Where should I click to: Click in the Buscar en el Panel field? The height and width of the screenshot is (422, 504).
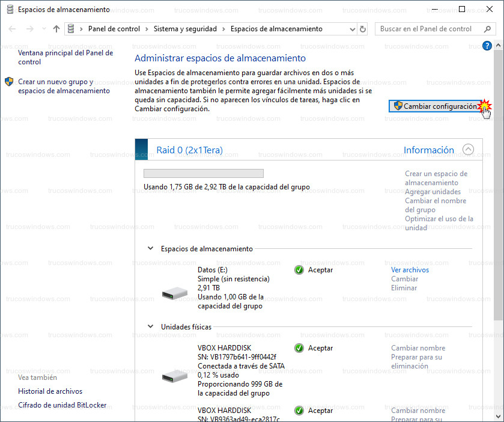[427, 29]
